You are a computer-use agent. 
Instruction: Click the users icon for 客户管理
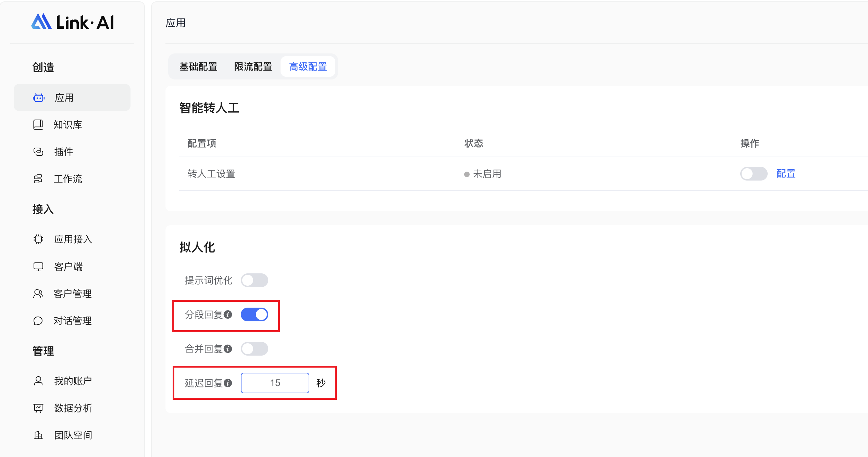(x=38, y=294)
